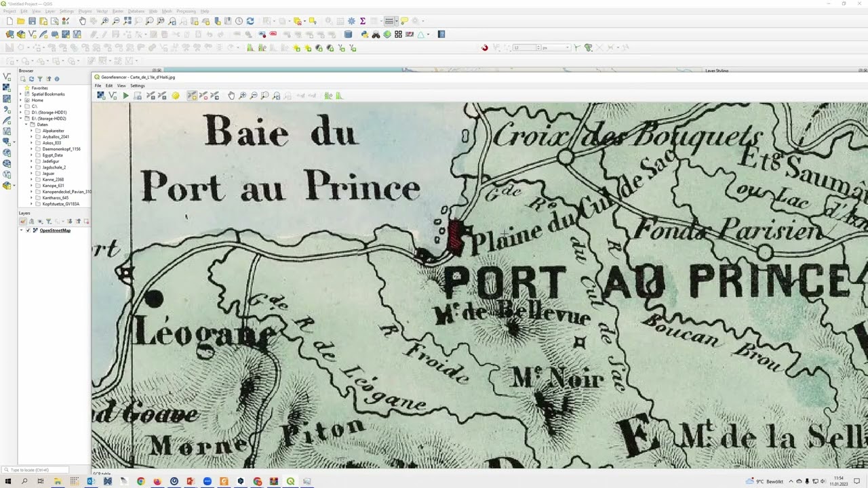Click Open Raster icon in Georeferencer toolbar
868x488 pixels.
(100, 96)
